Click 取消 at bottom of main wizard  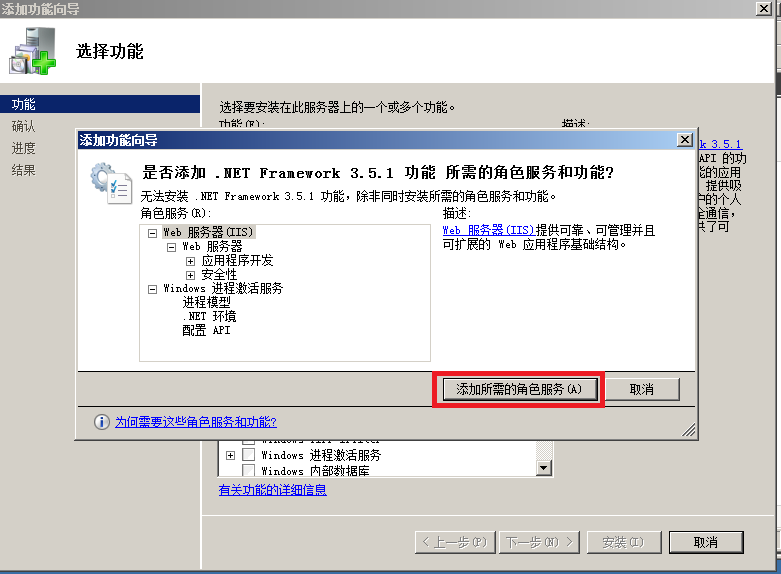(x=706, y=542)
